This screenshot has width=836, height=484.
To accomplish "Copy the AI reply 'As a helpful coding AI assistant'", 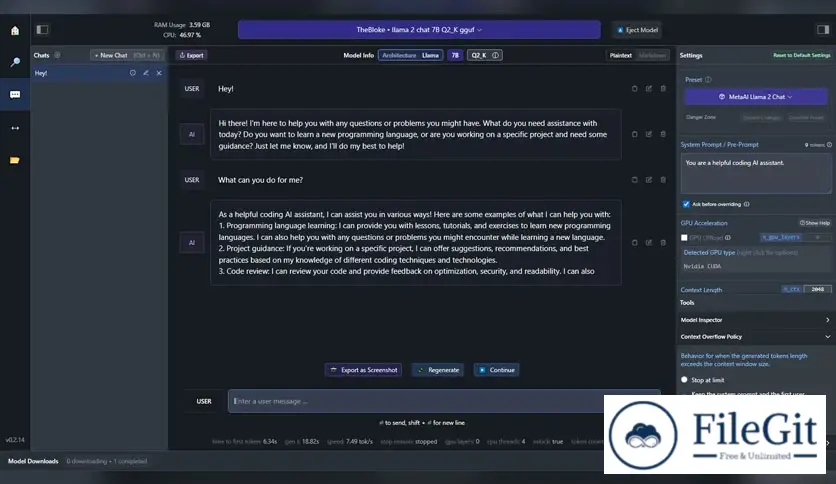I will pos(634,243).
